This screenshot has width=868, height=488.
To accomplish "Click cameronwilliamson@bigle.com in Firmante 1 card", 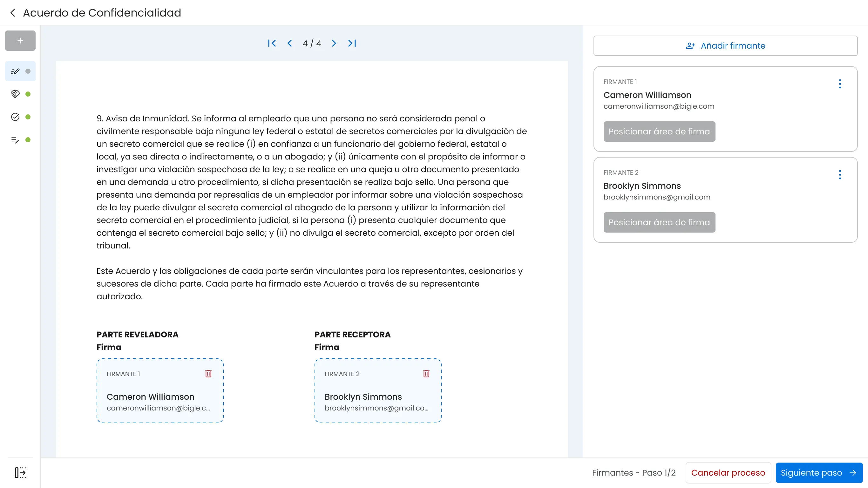I will pyautogui.click(x=659, y=106).
